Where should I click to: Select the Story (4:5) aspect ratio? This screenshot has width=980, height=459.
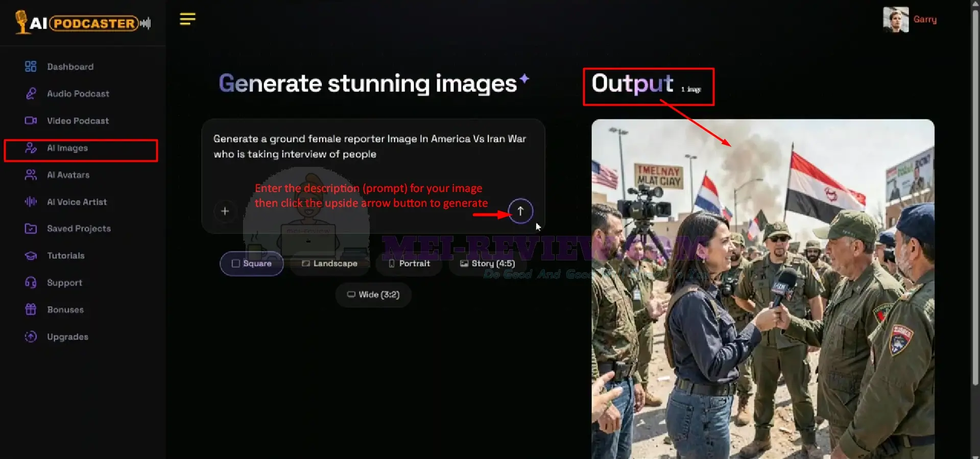tap(487, 263)
